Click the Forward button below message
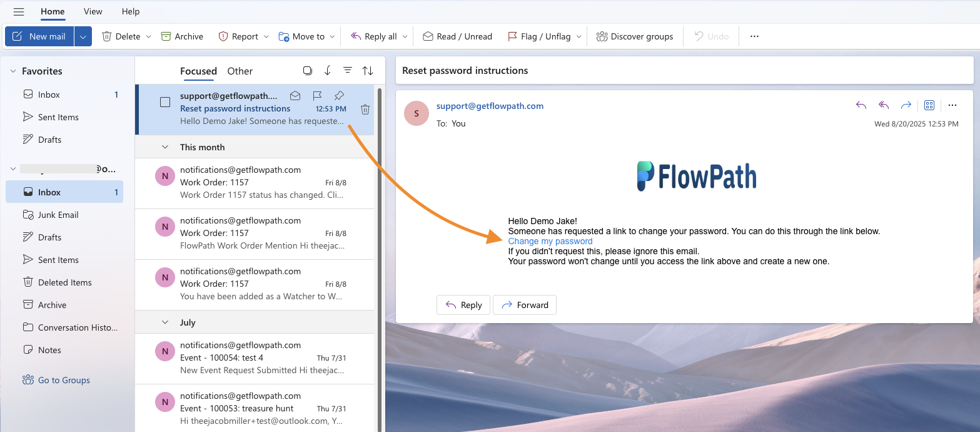The image size is (980, 432). 525,305
